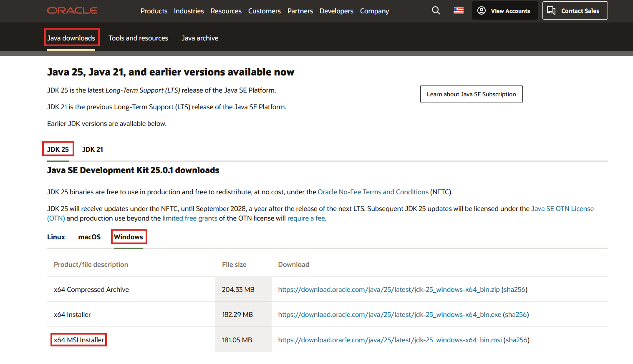The height and width of the screenshot is (364, 633).
Task: Switch to the Linux tab
Action: click(56, 237)
